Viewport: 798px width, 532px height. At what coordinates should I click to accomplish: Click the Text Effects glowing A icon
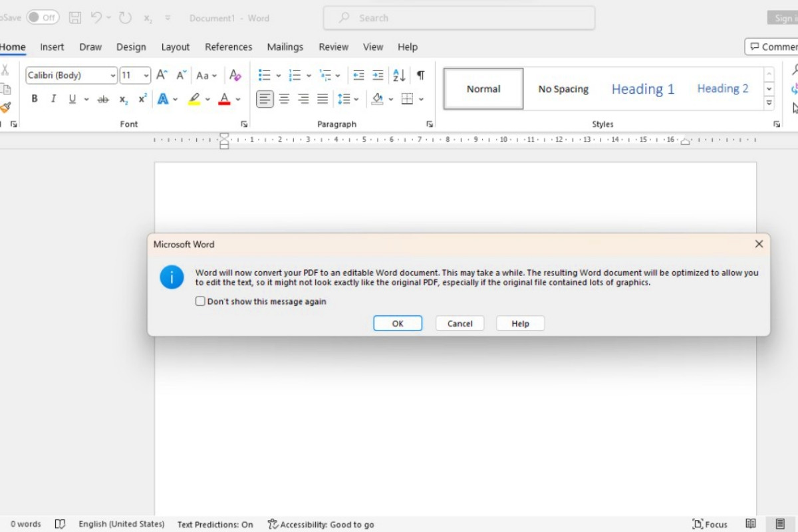click(163, 99)
